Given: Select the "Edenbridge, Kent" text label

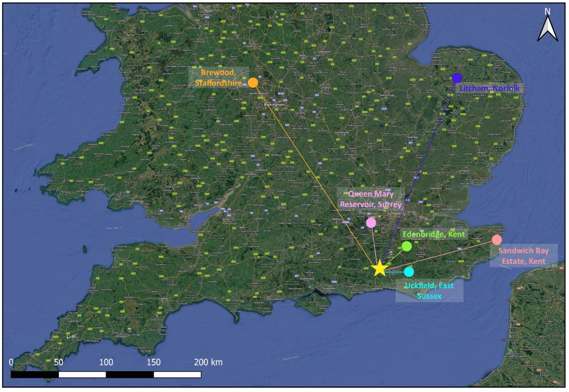Looking at the screenshot, I should tap(433, 234).
